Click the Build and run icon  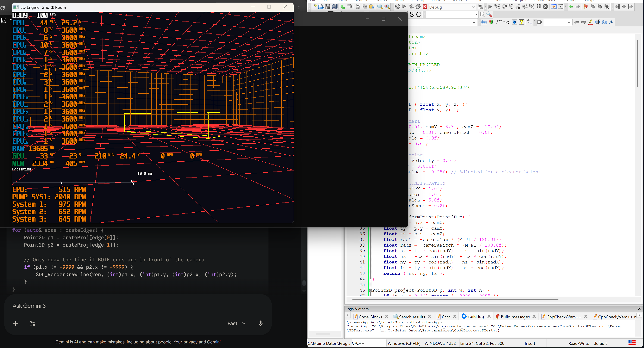pyautogui.click(x=411, y=7)
